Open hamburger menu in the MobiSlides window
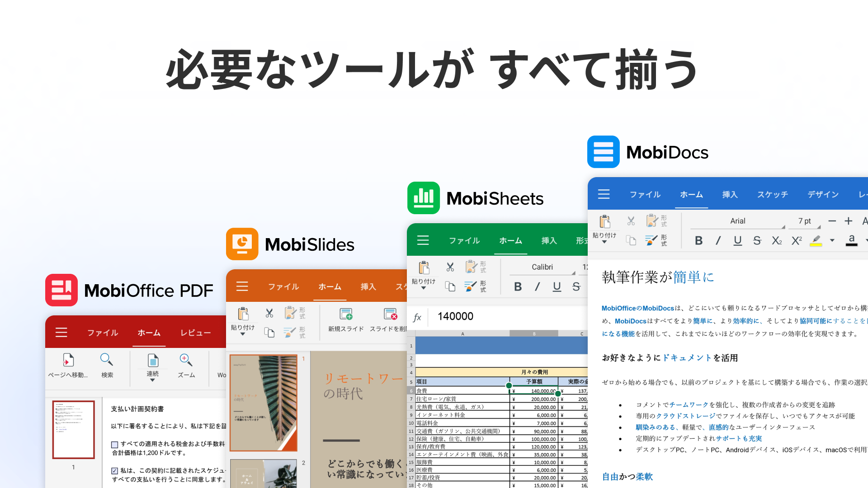868x488 pixels. [242, 286]
